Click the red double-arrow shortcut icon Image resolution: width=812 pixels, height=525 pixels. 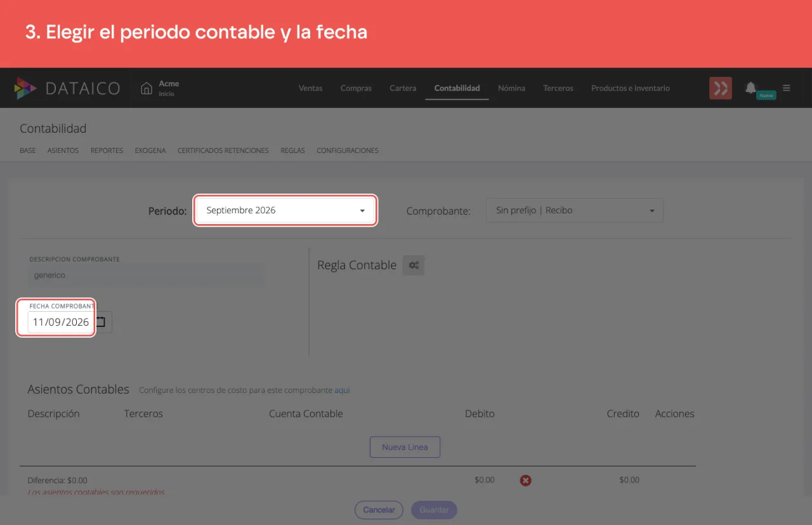coord(721,88)
